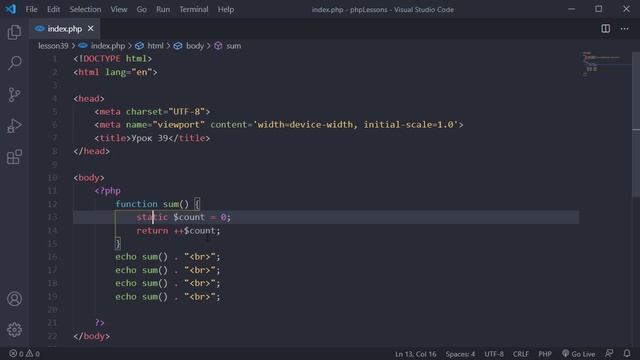Open the Terminal menu

(x=194, y=9)
